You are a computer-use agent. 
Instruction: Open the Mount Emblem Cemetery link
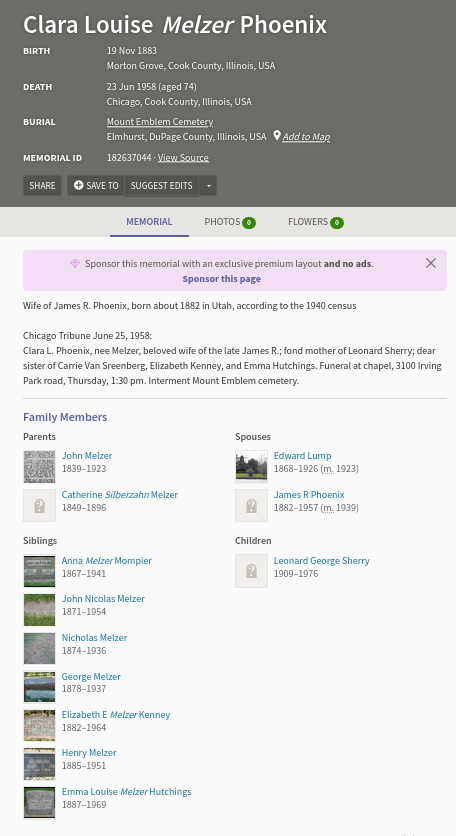click(160, 122)
